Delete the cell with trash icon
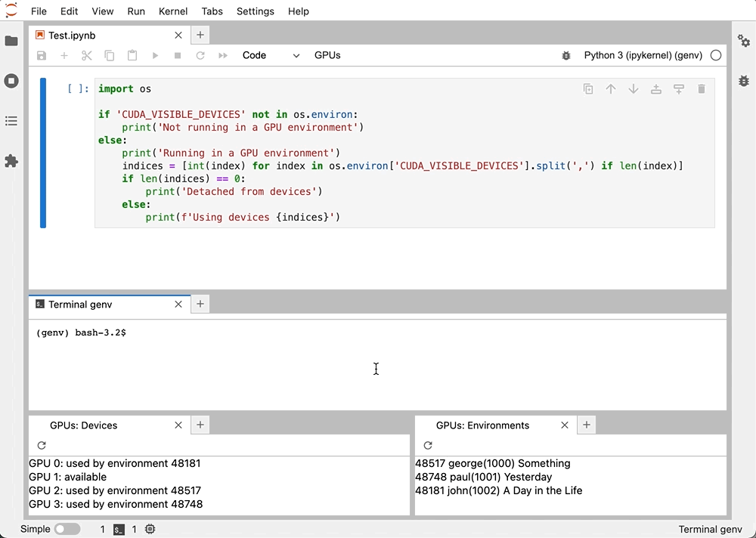Screen dimensions: 756x538 coord(702,88)
